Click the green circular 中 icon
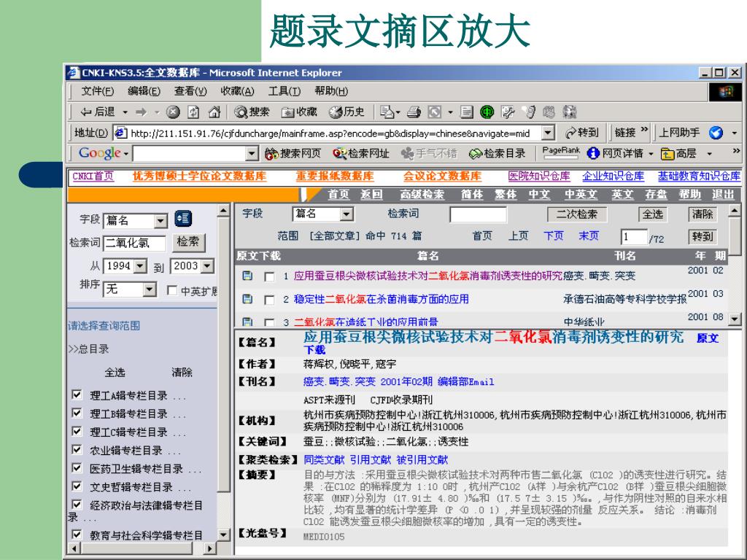Screen dimensions: 747x560 (487, 112)
